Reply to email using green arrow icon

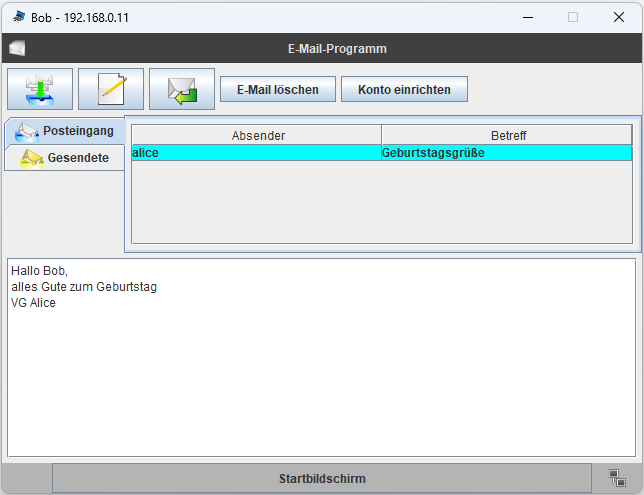click(182, 89)
